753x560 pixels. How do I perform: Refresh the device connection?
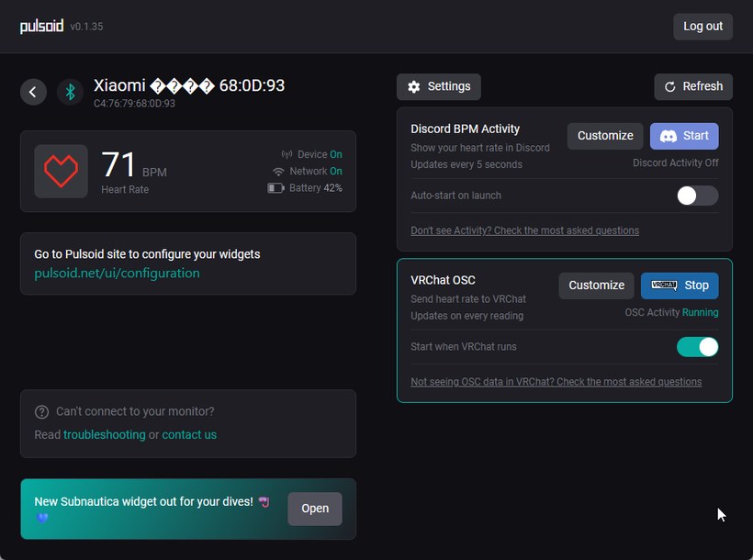(693, 86)
